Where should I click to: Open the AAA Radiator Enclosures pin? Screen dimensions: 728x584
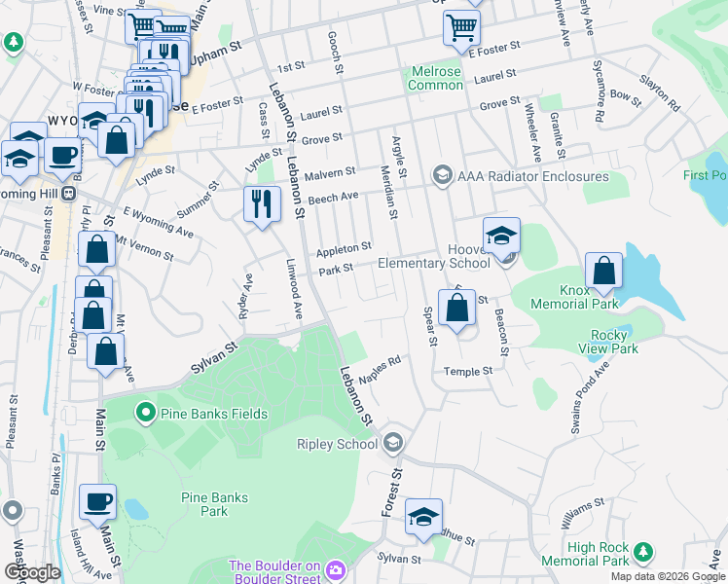(x=443, y=175)
